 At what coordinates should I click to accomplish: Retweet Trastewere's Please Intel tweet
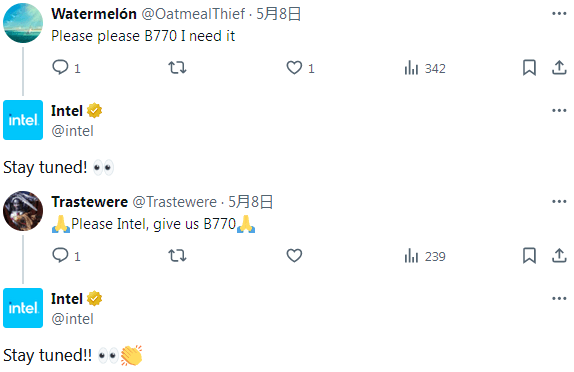(177, 256)
